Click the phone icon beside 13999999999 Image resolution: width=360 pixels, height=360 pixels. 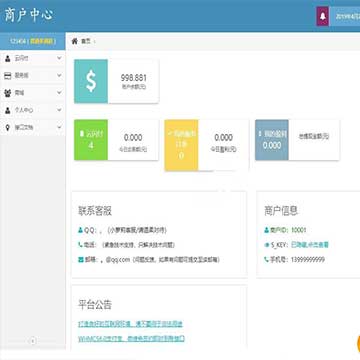coord(266,260)
